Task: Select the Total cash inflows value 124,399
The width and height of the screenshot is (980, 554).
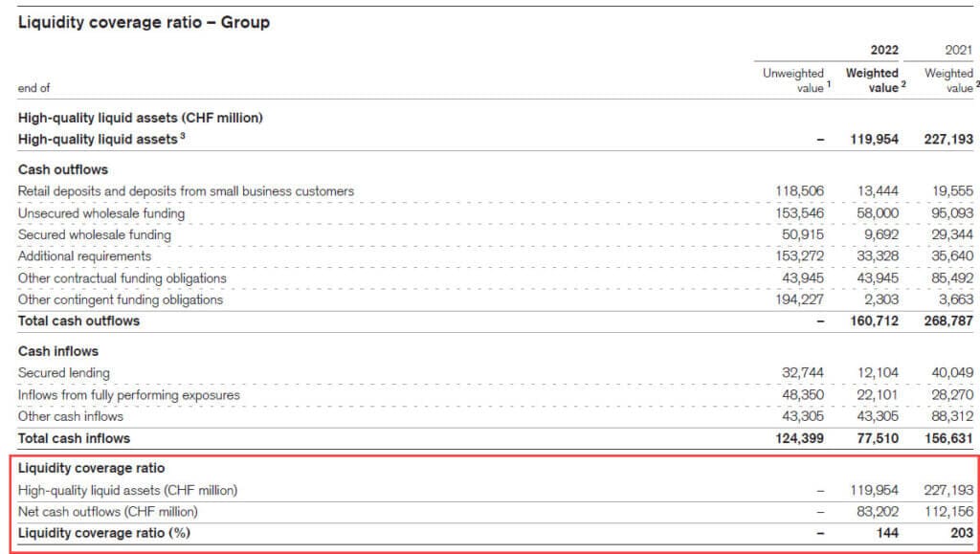Action: tap(797, 438)
